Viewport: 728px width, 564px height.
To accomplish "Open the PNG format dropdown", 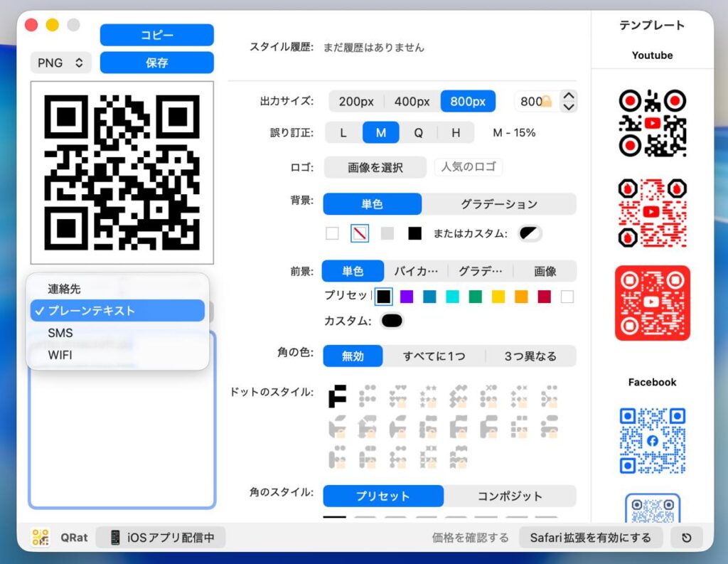I will coord(60,63).
